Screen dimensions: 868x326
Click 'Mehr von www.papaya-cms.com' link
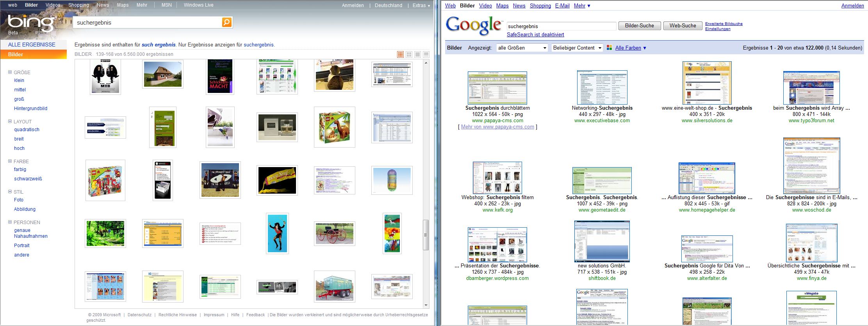(x=497, y=127)
